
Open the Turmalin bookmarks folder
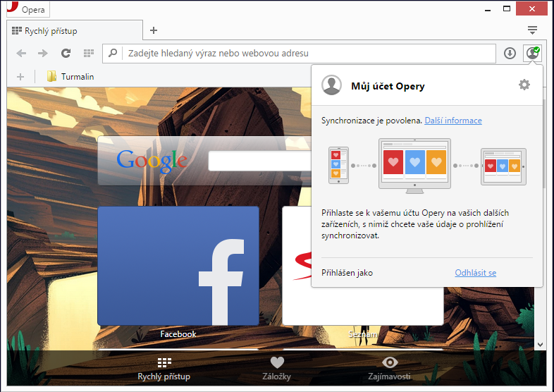70,77
